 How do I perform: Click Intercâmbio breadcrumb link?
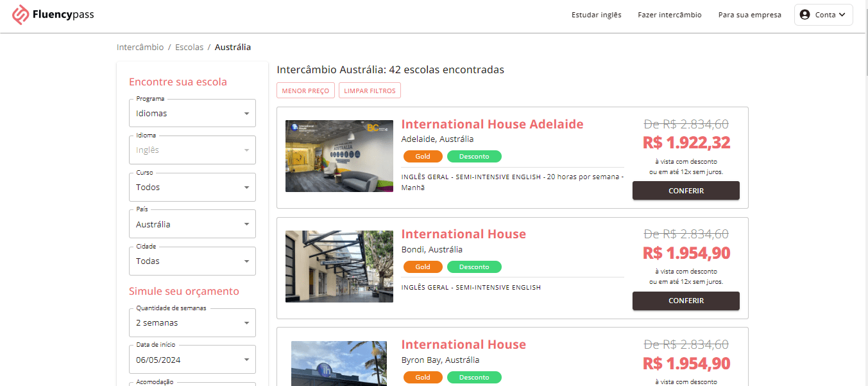pos(140,48)
